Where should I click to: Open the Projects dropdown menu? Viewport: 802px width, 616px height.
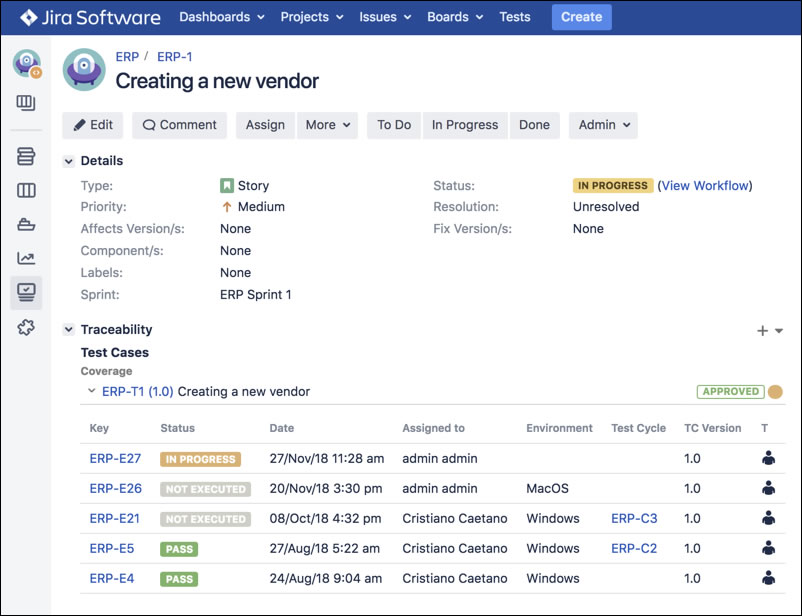312,17
